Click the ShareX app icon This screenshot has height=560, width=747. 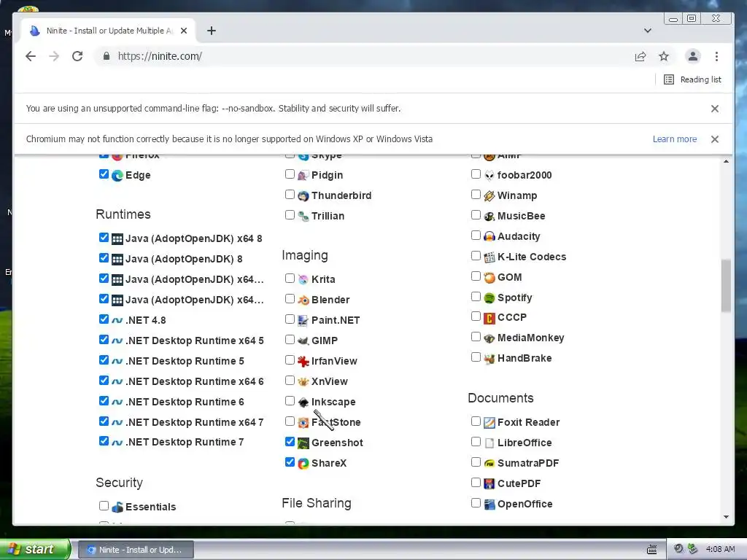pyautogui.click(x=303, y=463)
